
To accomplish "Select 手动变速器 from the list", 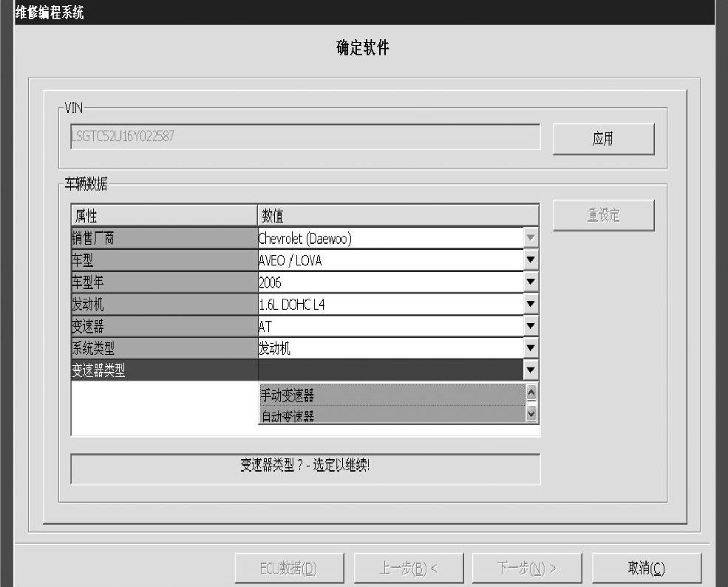I will (x=390, y=396).
